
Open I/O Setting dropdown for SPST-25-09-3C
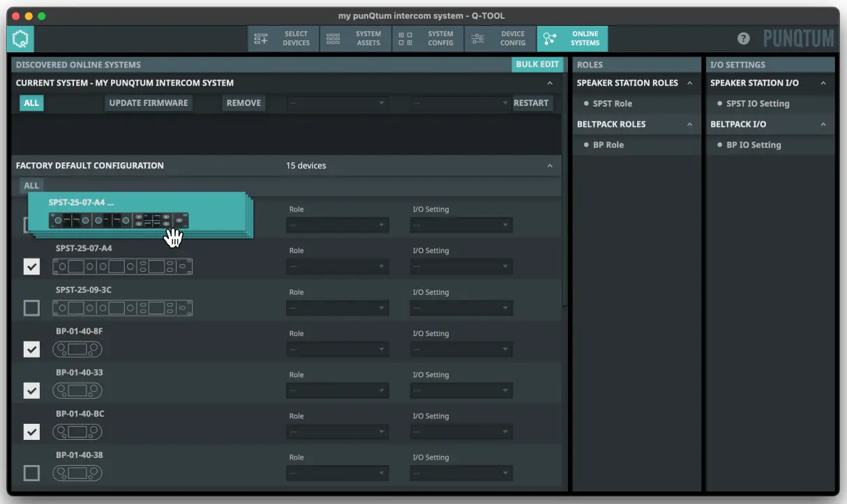461,308
